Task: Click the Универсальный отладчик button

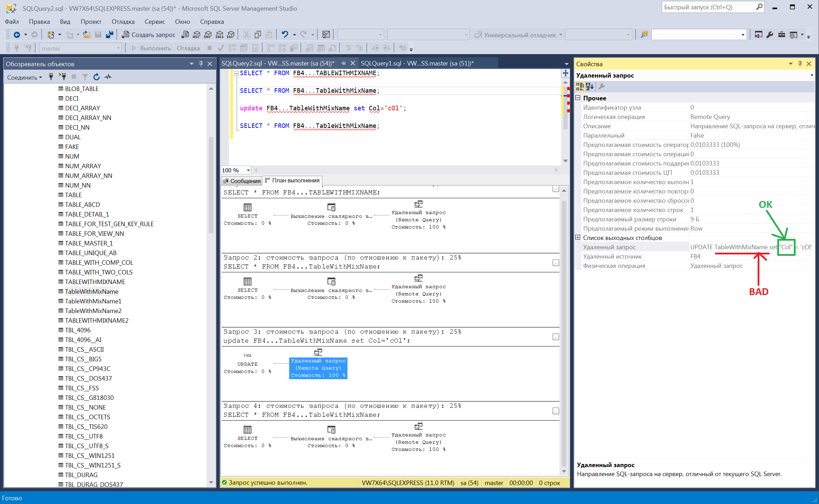Action: [x=516, y=35]
